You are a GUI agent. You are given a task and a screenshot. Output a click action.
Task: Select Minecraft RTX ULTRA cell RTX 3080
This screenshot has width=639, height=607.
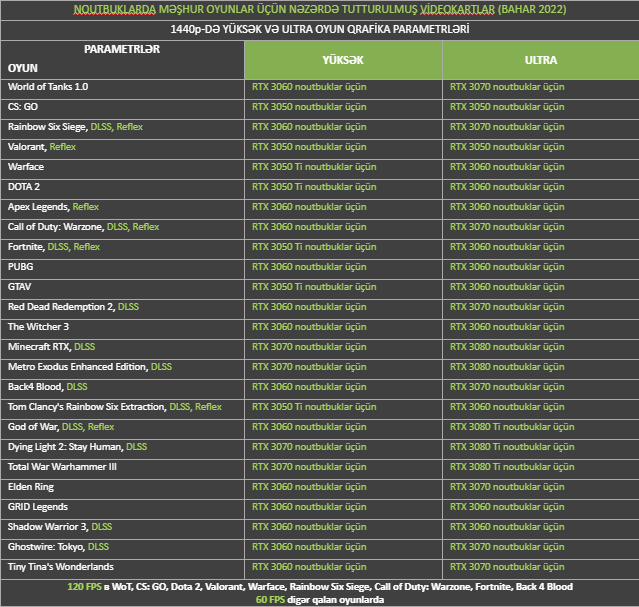(x=541, y=349)
